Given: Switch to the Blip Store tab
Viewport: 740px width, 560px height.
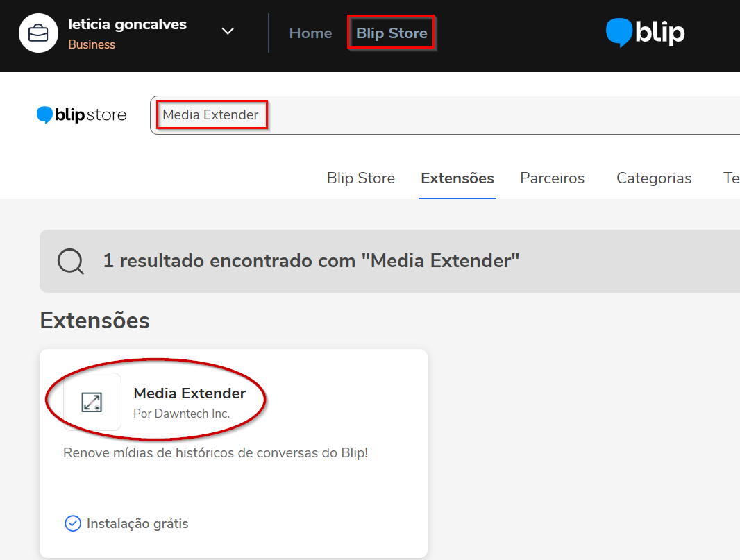Looking at the screenshot, I should tap(360, 178).
